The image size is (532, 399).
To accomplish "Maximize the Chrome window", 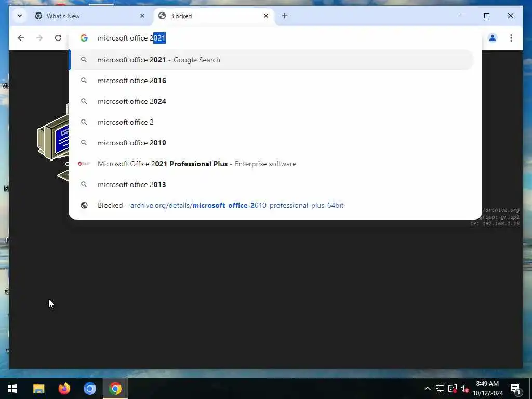I will [486, 16].
